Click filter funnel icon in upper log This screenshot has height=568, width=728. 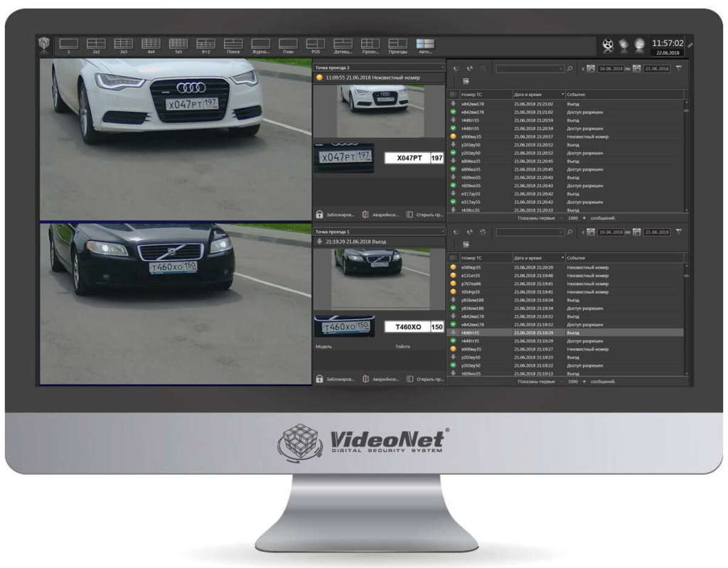(x=679, y=68)
